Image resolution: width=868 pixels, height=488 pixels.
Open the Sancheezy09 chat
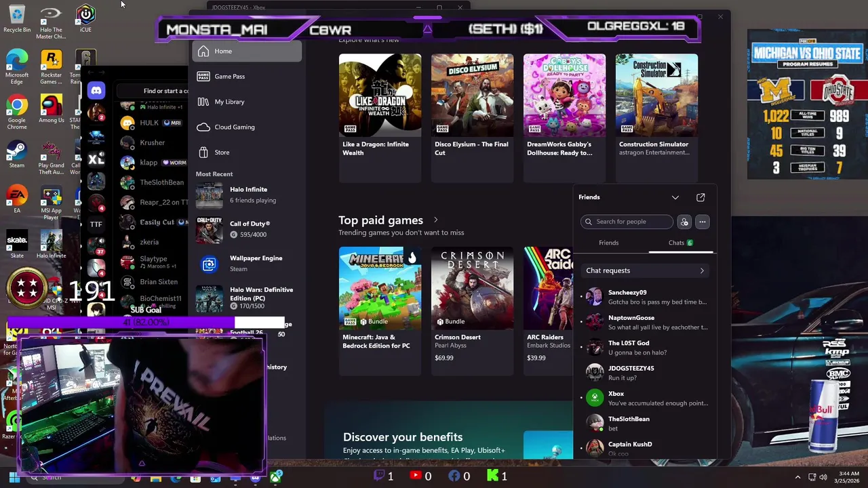(644, 297)
